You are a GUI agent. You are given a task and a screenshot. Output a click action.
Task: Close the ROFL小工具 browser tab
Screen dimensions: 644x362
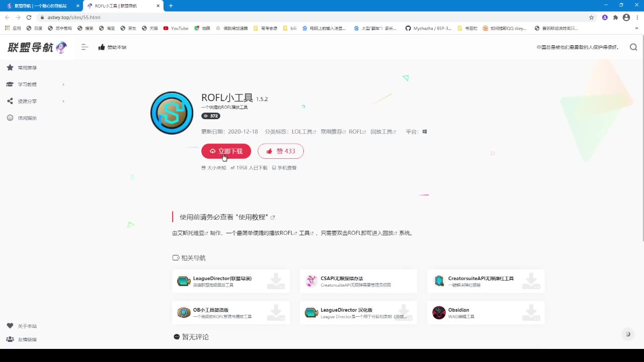[x=158, y=6]
